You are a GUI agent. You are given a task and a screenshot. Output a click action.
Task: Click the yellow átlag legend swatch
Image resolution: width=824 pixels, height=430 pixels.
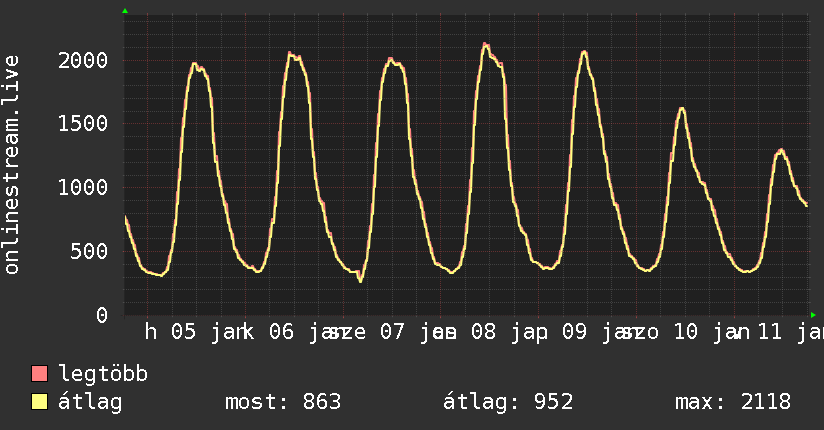[x=40, y=402]
